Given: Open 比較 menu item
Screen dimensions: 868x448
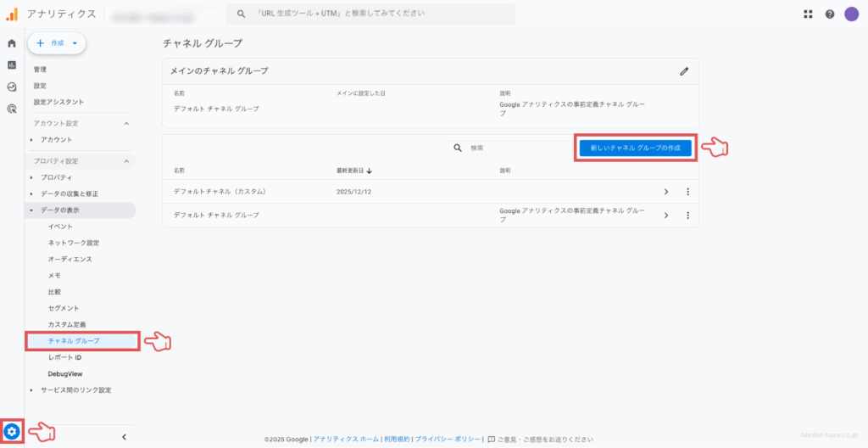Looking at the screenshot, I should tap(54, 292).
